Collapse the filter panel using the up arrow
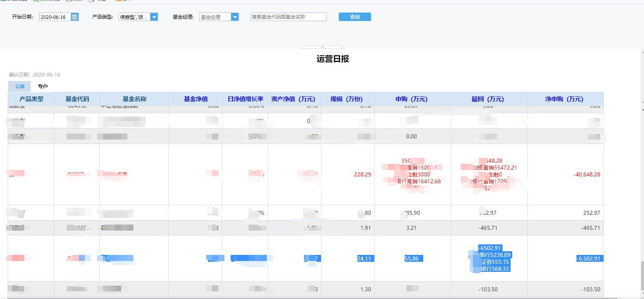Image resolution: width=644 pixels, height=299 pixels. tap(322, 47)
